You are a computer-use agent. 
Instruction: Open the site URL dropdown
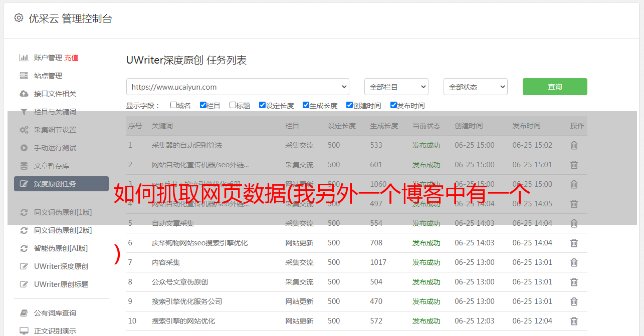click(x=238, y=87)
